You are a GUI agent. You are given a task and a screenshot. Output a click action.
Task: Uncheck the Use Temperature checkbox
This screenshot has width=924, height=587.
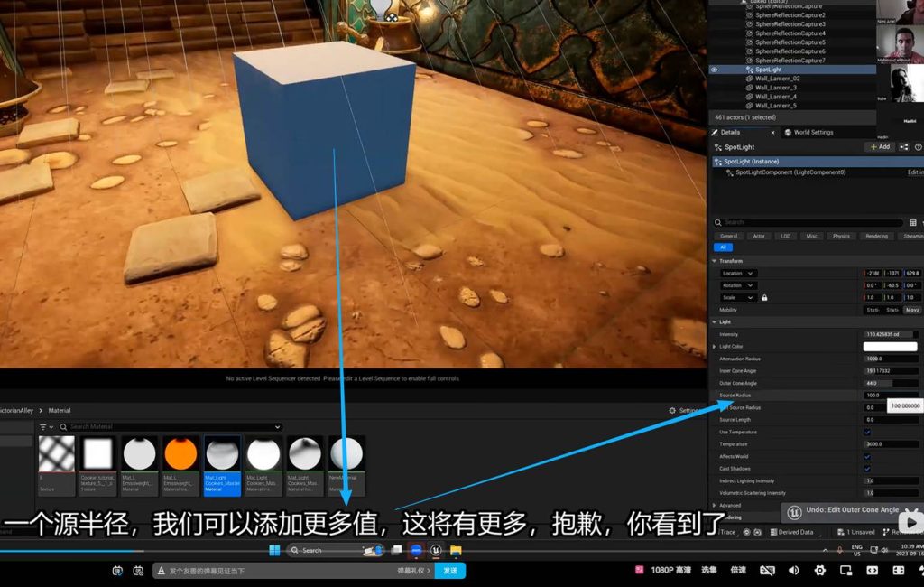[867, 432]
